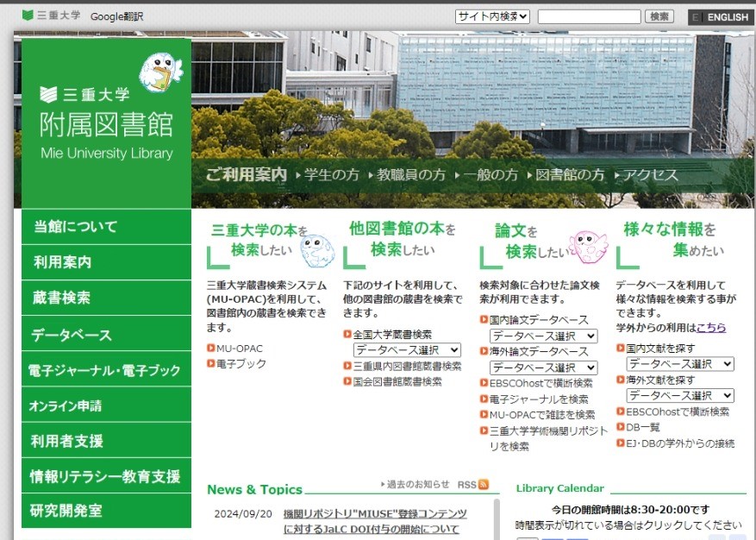This screenshot has height=540, width=756.
Task: Open the 電子ブック link
Action: pos(241,363)
